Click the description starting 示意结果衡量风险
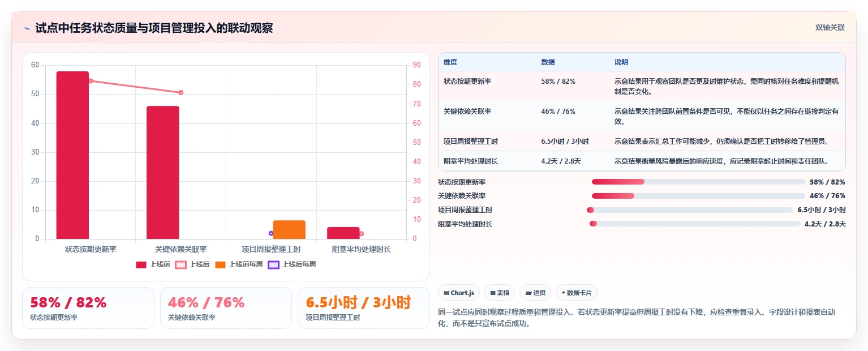 721,161
